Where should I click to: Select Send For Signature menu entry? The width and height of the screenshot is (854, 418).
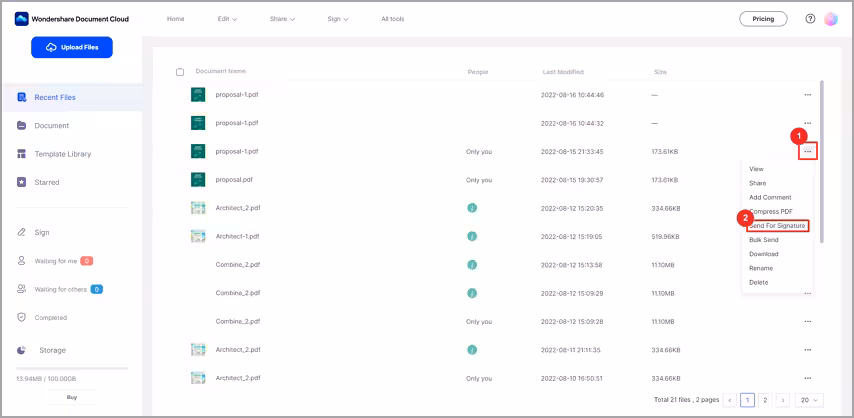pos(777,226)
